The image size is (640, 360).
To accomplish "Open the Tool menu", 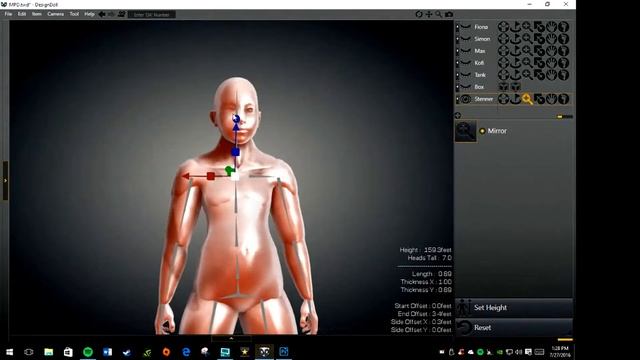I will point(74,14).
